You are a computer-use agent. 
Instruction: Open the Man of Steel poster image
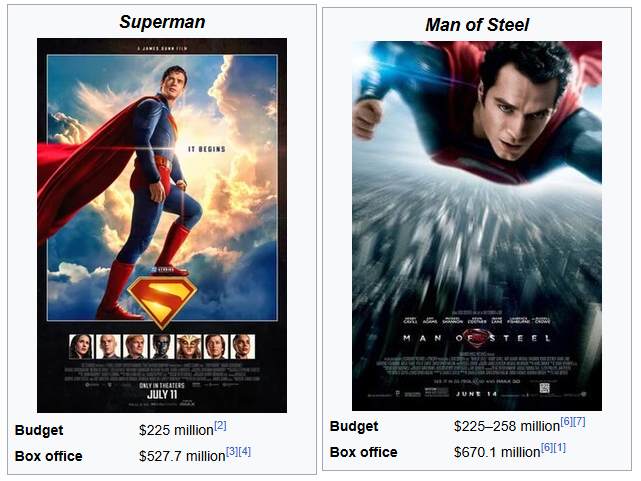(x=477, y=226)
